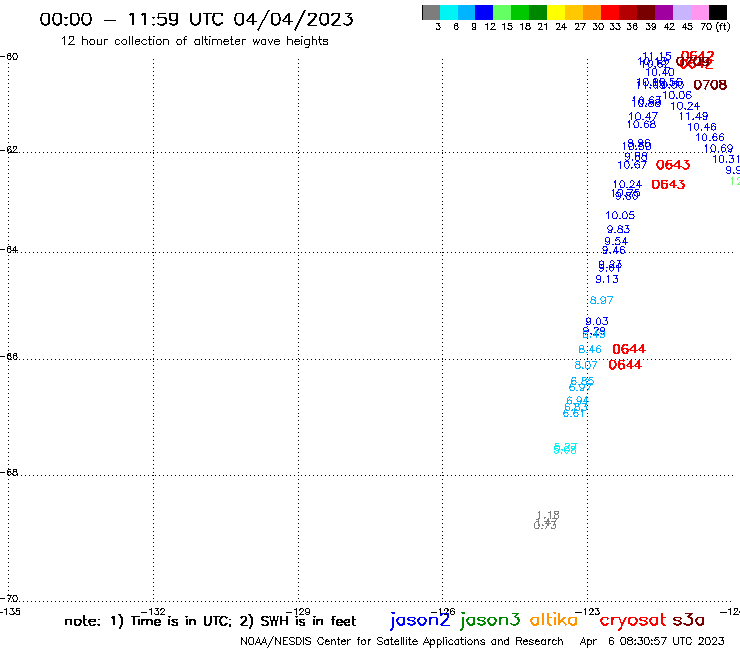Click the jason2 satellite legend label
740x650 pixels.
pos(420,620)
